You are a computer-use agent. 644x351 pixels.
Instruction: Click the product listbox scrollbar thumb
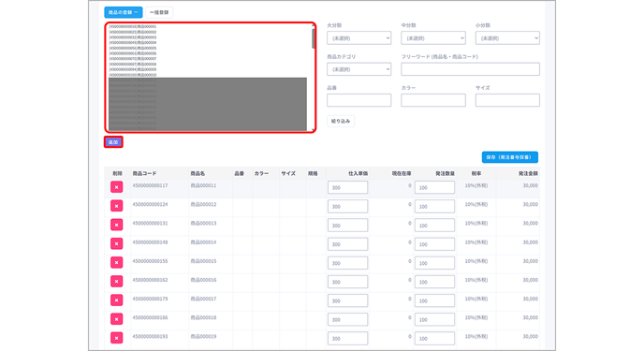314,38
